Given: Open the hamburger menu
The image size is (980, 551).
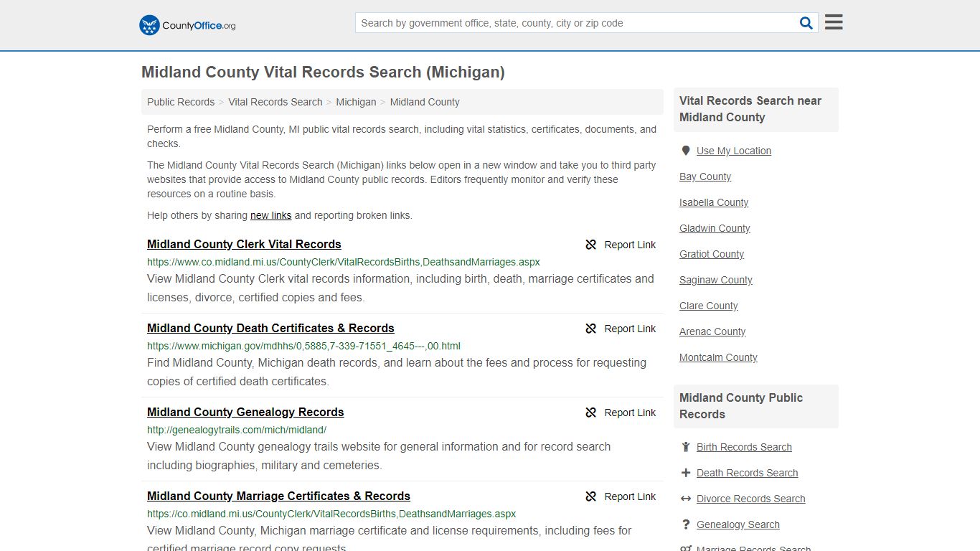Looking at the screenshot, I should coord(834,22).
